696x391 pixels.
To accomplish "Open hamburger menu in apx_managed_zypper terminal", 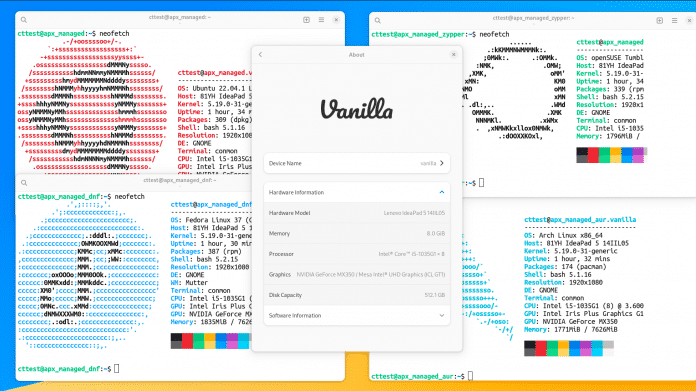I will pos(675,20).
